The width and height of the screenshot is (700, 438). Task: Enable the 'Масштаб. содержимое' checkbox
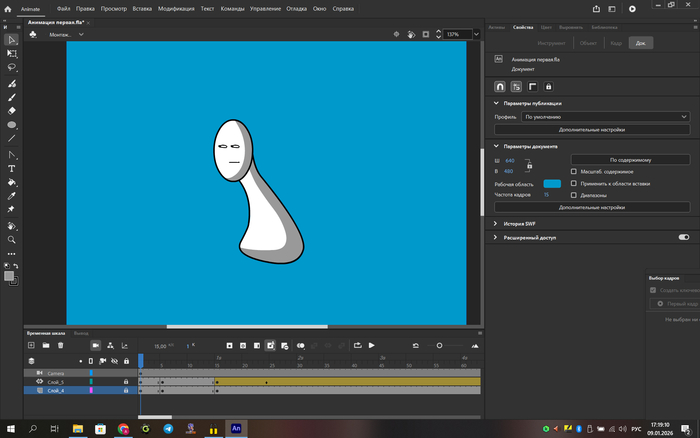[573, 171]
